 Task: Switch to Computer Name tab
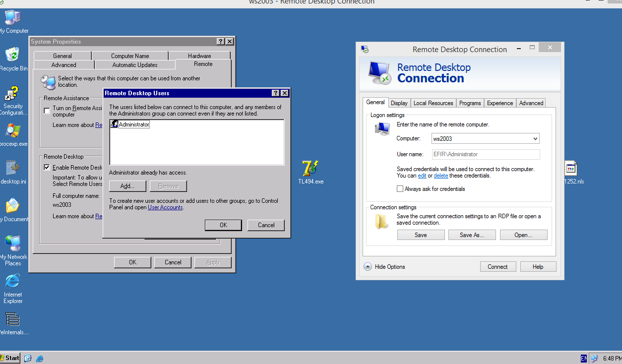tap(130, 56)
